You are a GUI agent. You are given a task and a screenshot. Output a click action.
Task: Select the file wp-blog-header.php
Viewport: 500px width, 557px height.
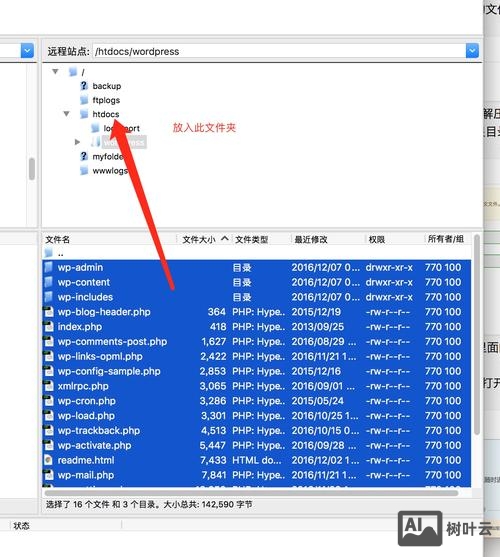coord(104,312)
